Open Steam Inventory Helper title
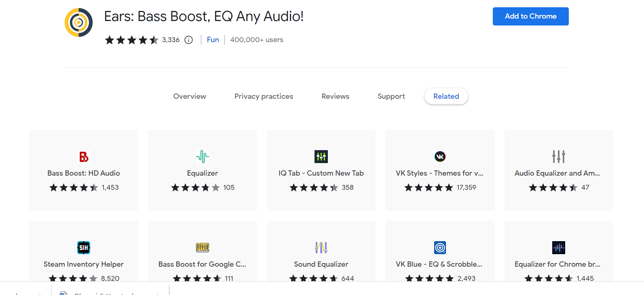This screenshot has height=295, width=644. [84, 264]
